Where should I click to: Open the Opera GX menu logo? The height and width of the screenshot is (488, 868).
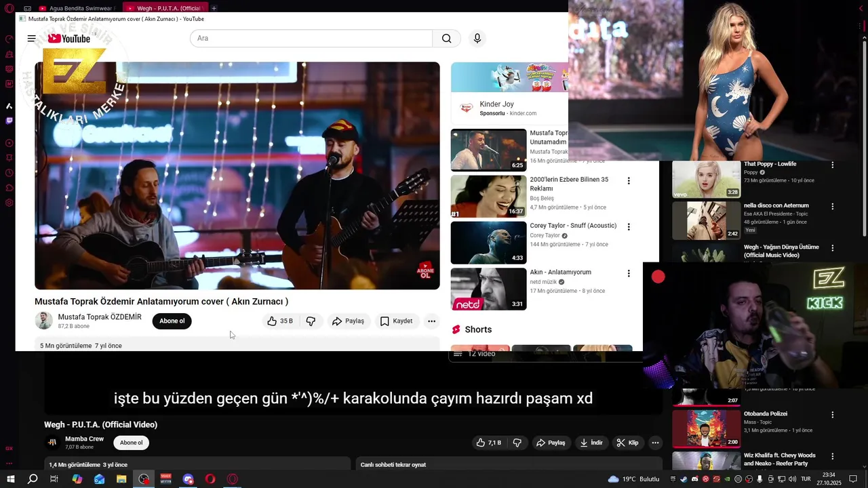9,8
